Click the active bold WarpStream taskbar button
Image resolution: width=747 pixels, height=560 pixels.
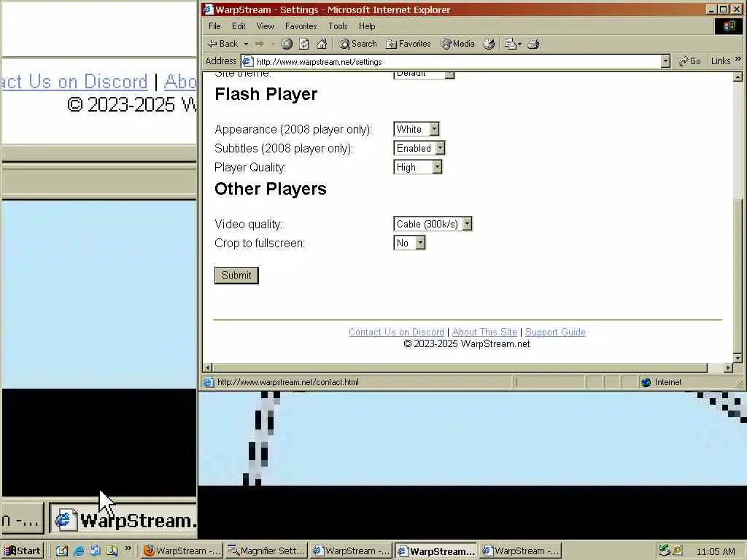pyautogui.click(x=435, y=551)
